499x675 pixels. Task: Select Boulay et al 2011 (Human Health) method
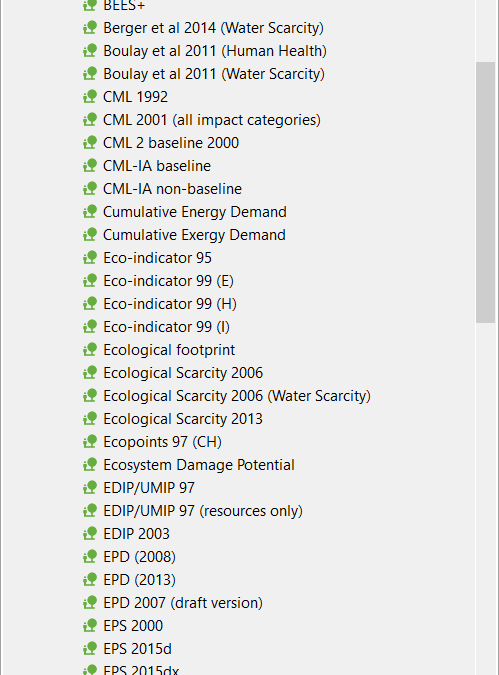click(215, 51)
